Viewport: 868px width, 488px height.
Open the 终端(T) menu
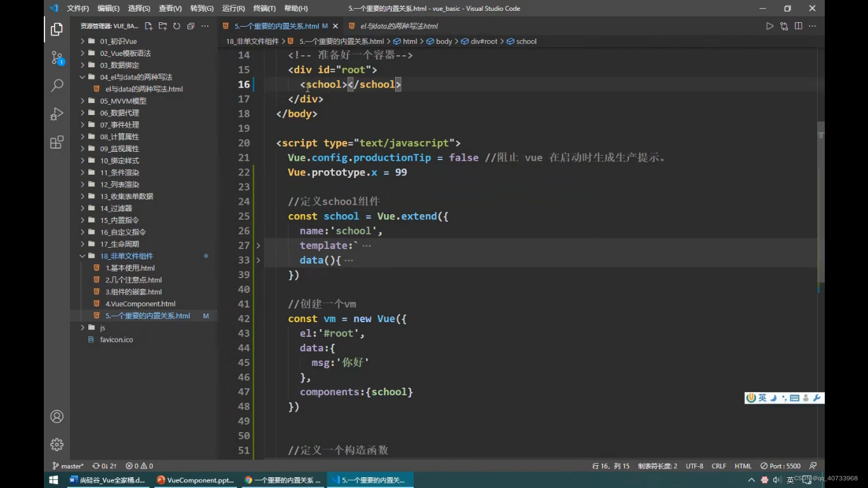pos(264,8)
